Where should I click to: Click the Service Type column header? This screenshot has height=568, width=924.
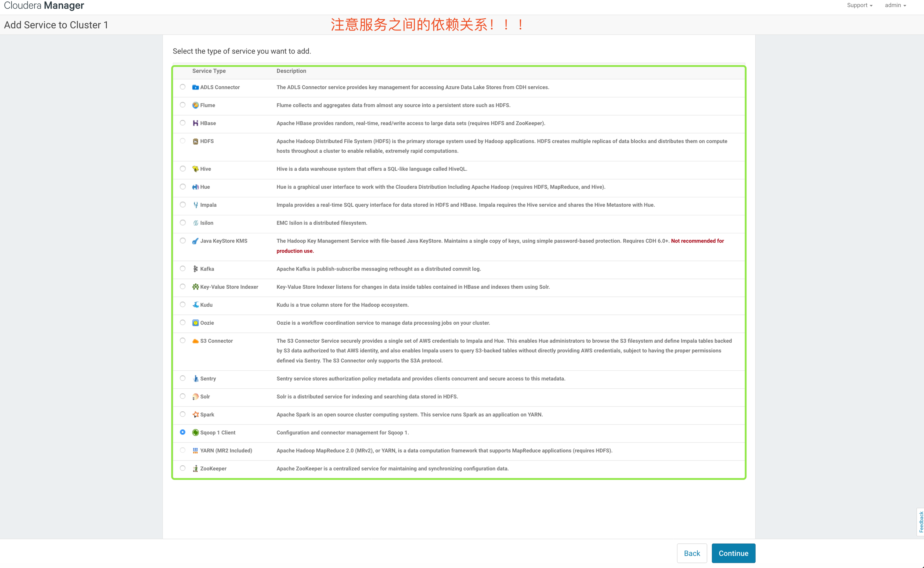209,71
